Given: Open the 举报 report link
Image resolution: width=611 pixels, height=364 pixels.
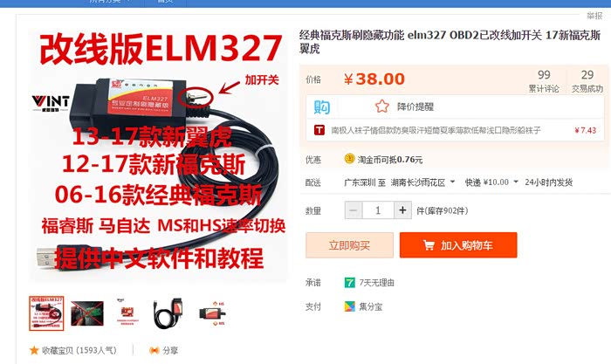Looking at the screenshot, I should coord(594,16).
